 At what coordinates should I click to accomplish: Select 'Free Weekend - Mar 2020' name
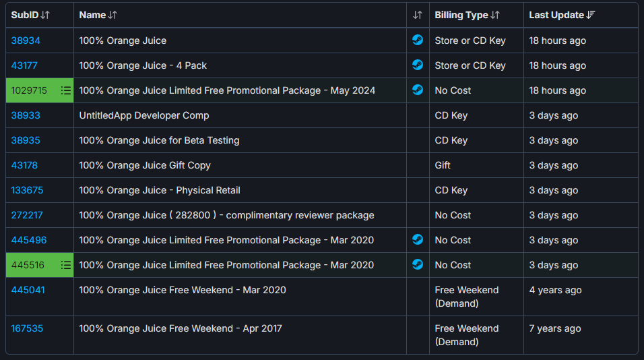[x=183, y=290]
